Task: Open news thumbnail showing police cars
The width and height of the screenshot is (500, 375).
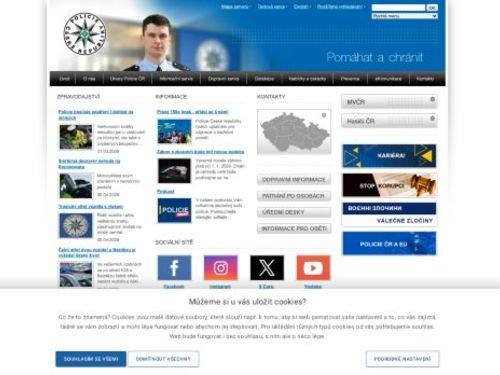Action: click(76, 275)
